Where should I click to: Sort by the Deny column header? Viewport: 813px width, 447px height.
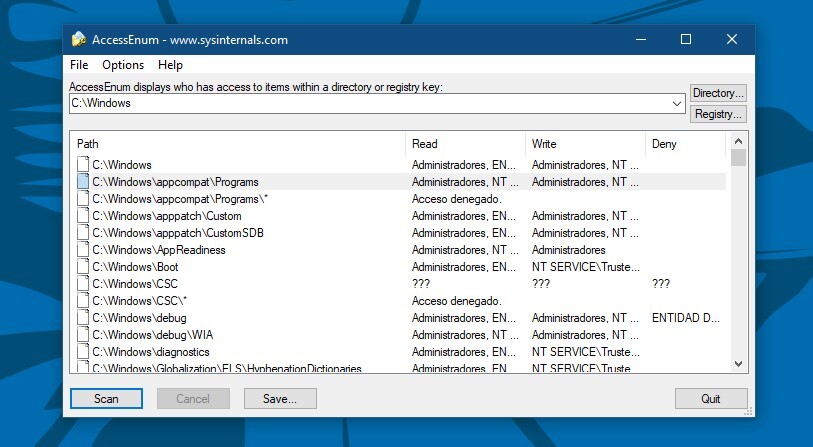click(x=685, y=144)
